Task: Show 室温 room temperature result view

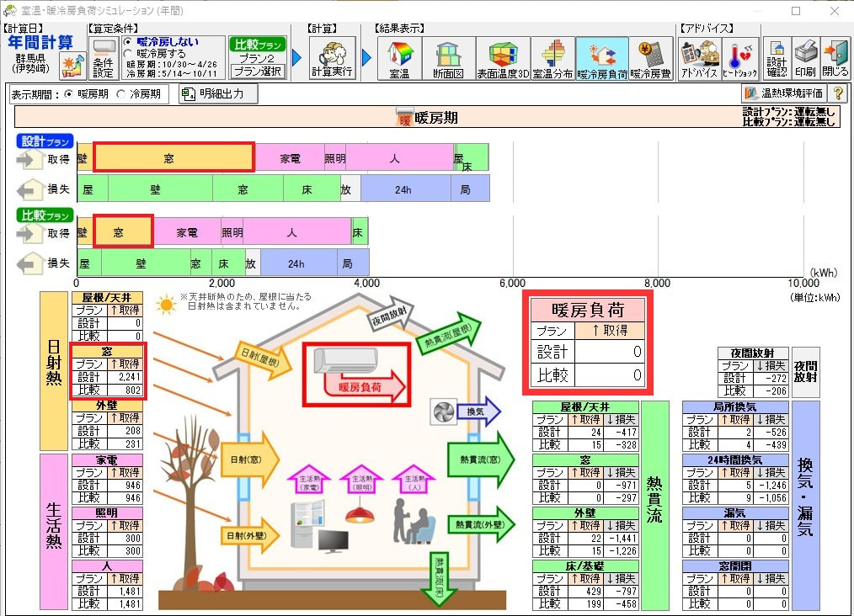Action: 400,59
